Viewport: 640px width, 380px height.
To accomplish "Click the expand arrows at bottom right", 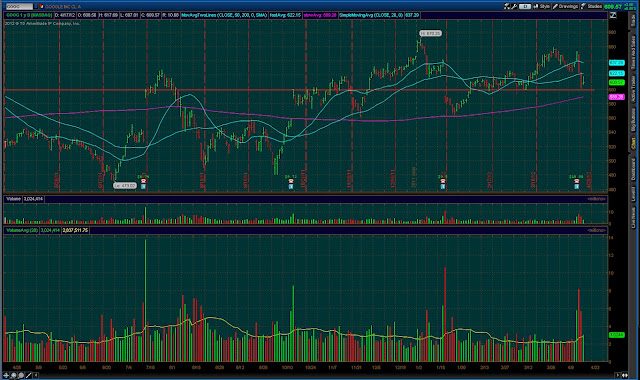I will (x=625, y=375).
